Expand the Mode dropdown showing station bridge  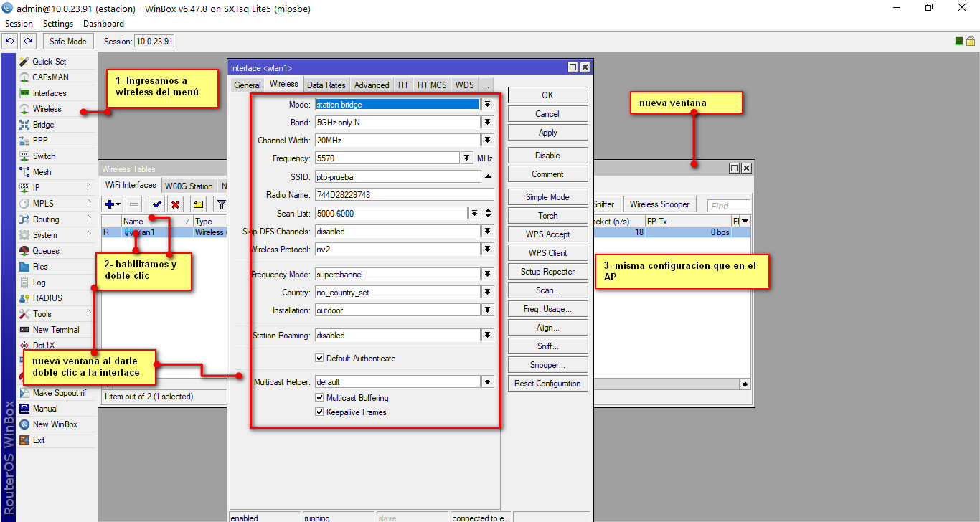pos(488,105)
